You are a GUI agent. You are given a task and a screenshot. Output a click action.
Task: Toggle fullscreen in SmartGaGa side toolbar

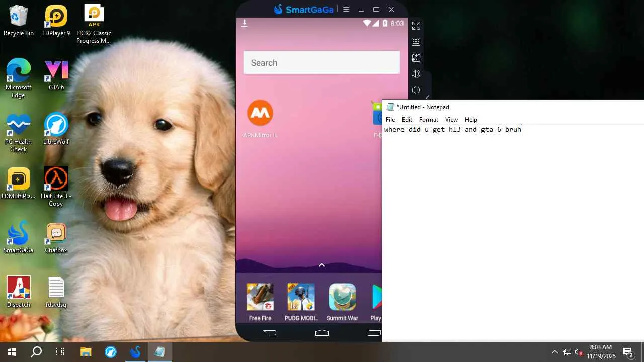(416, 26)
